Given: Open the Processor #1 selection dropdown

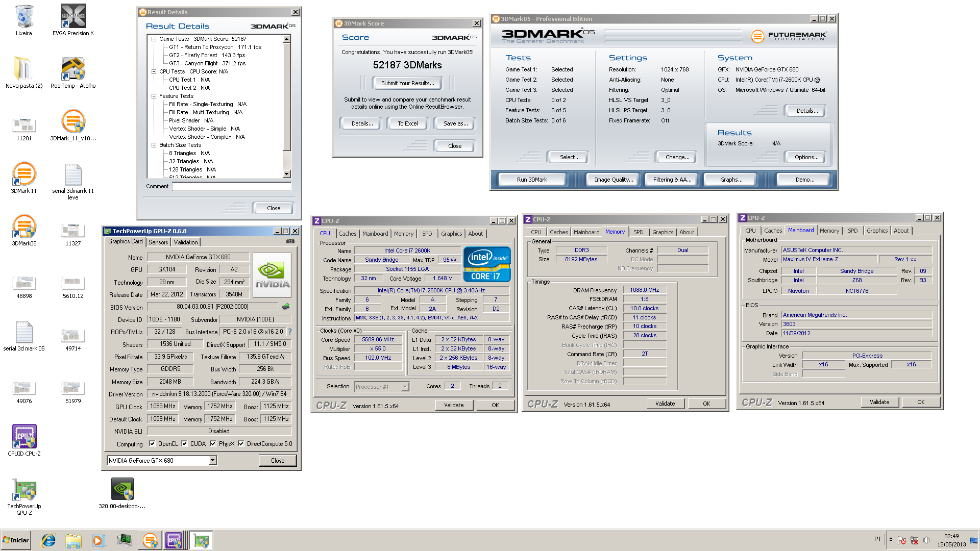Looking at the screenshot, I should 405,387.
